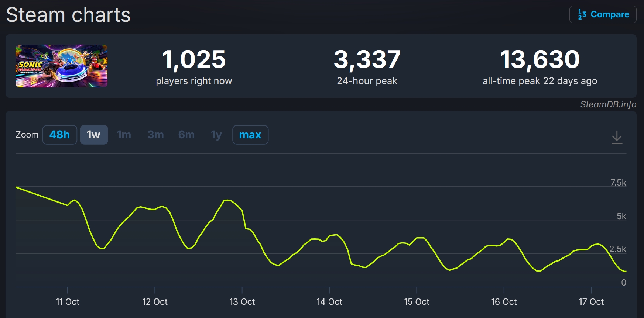Click the "Steam charts" heading
Viewport: 644px width, 318px height.
click(x=68, y=15)
